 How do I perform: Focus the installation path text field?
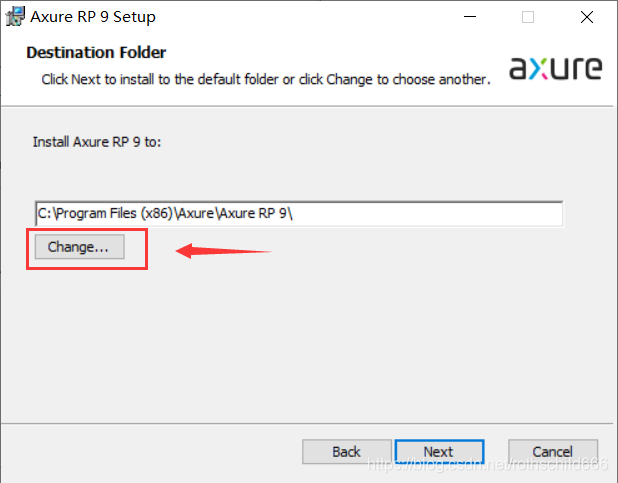click(x=298, y=214)
